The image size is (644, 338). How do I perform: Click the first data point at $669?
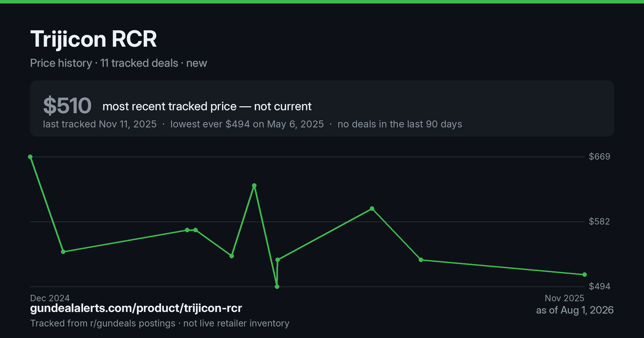pos(31,157)
